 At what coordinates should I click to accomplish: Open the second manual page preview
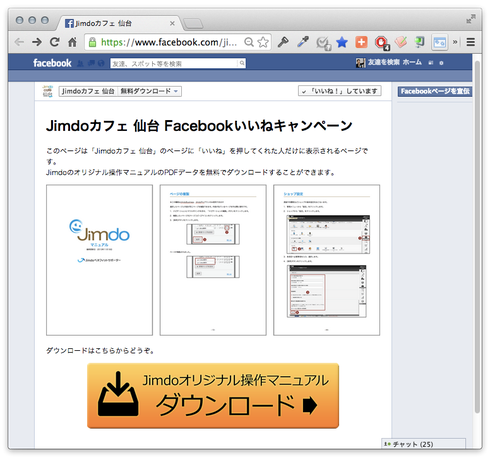tap(213, 260)
